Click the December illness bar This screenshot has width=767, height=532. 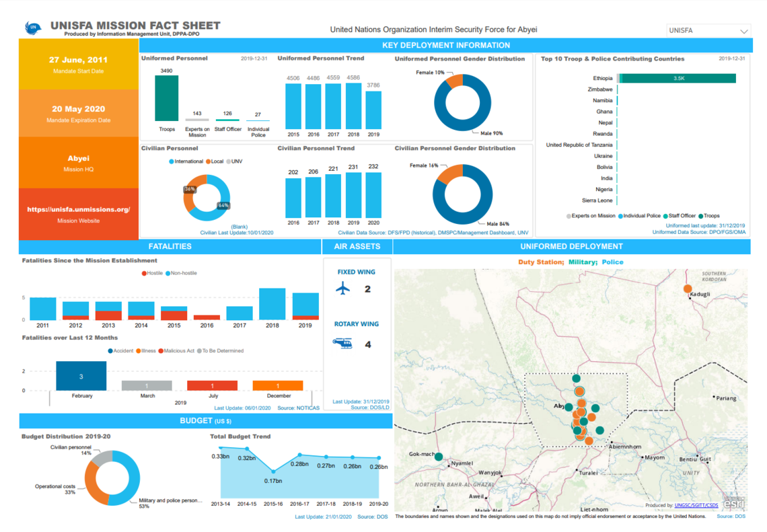(278, 385)
